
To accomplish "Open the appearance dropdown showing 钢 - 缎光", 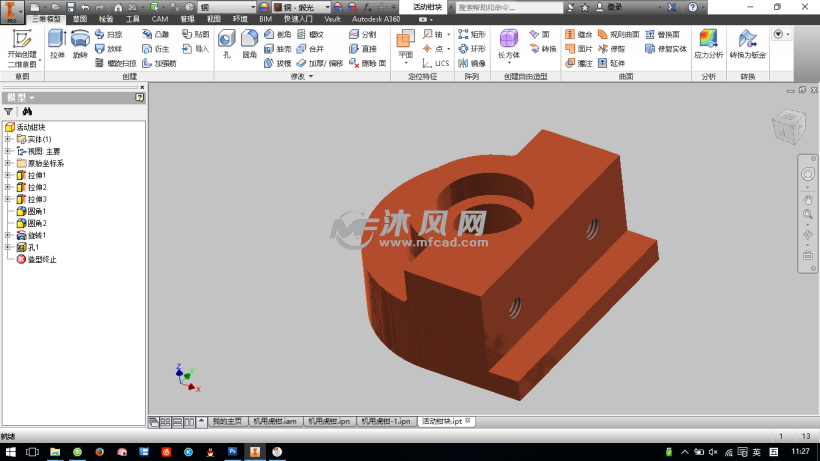I will pos(295,7).
